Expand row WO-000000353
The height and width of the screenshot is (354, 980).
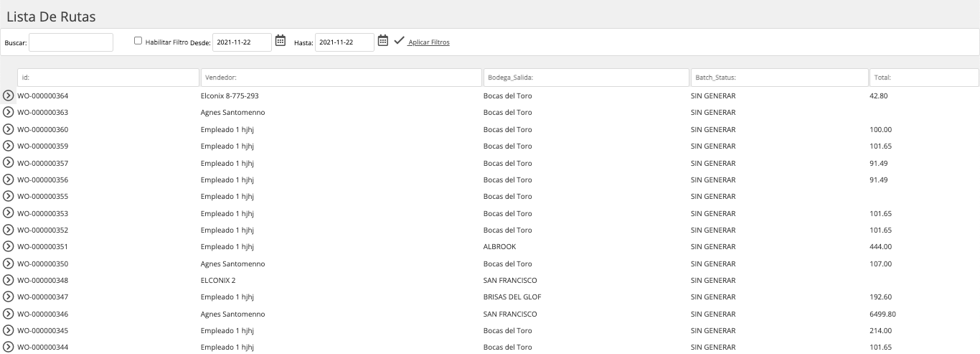point(9,213)
